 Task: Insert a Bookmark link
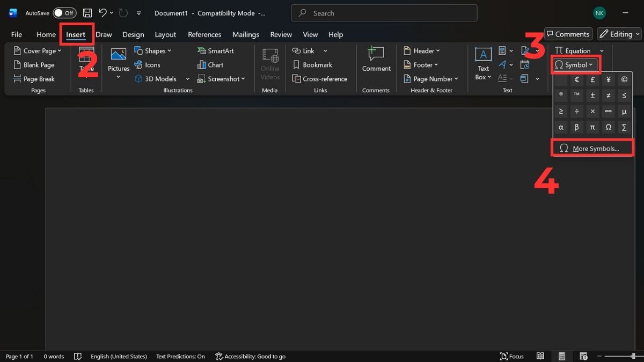[312, 65]
